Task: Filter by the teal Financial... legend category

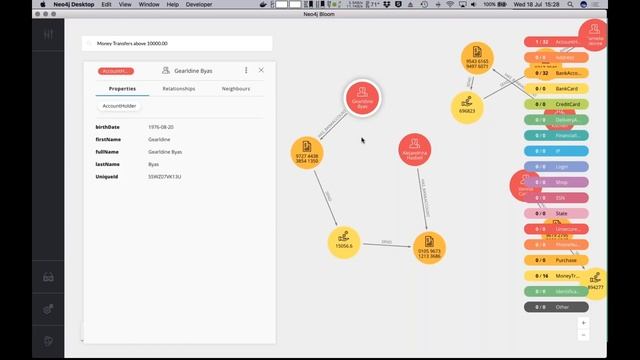Action: [x=556, y=136]
